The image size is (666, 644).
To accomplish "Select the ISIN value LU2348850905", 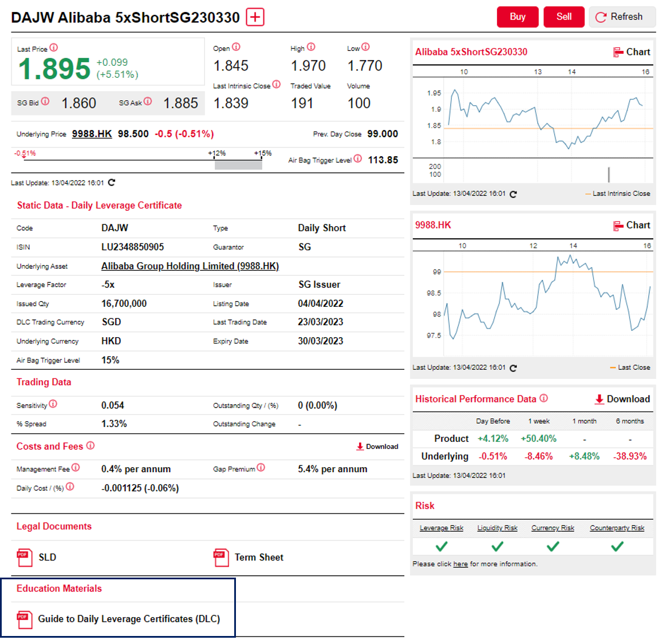I will [x=132, y=247].
